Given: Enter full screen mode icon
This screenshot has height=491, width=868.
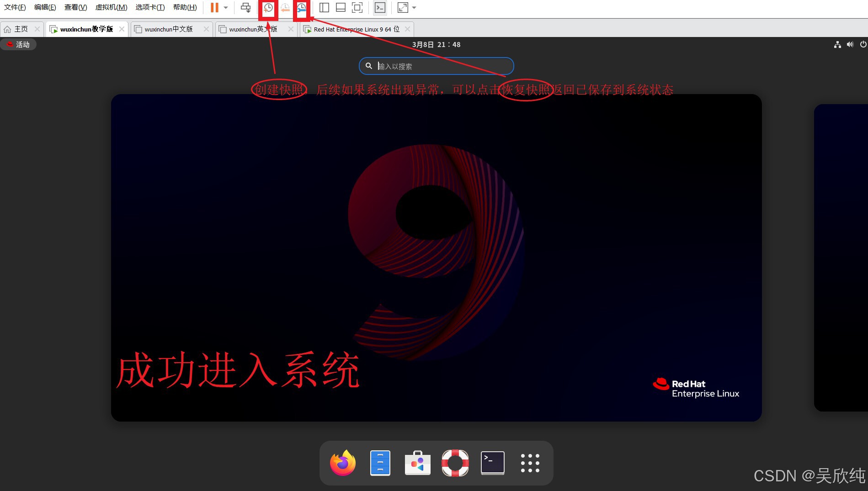Looking at the screenshot, I should (357, 7).
